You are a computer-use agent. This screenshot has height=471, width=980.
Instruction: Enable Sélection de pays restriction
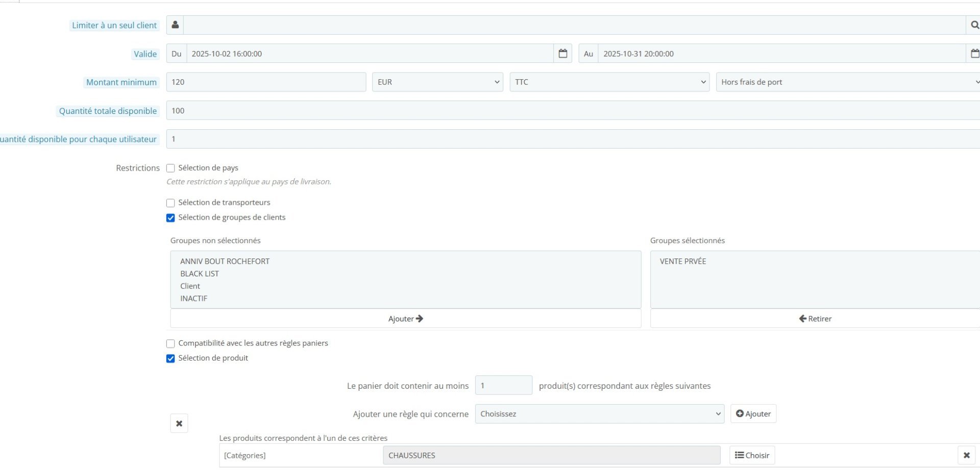pos(170,168)
